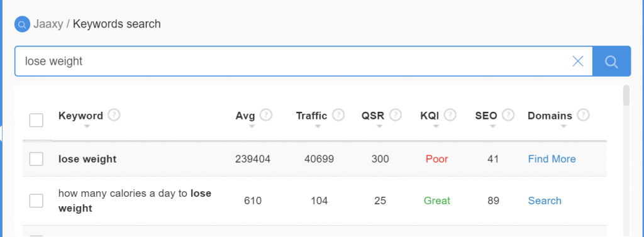Open the Avg column help icon
The image size is (644, 237).
266,114
